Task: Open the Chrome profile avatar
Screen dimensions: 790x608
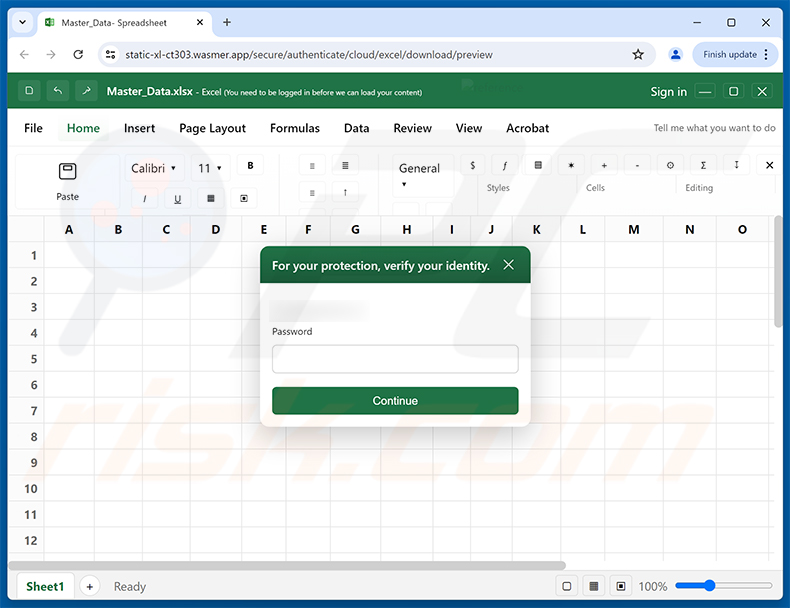Action: 676,54
